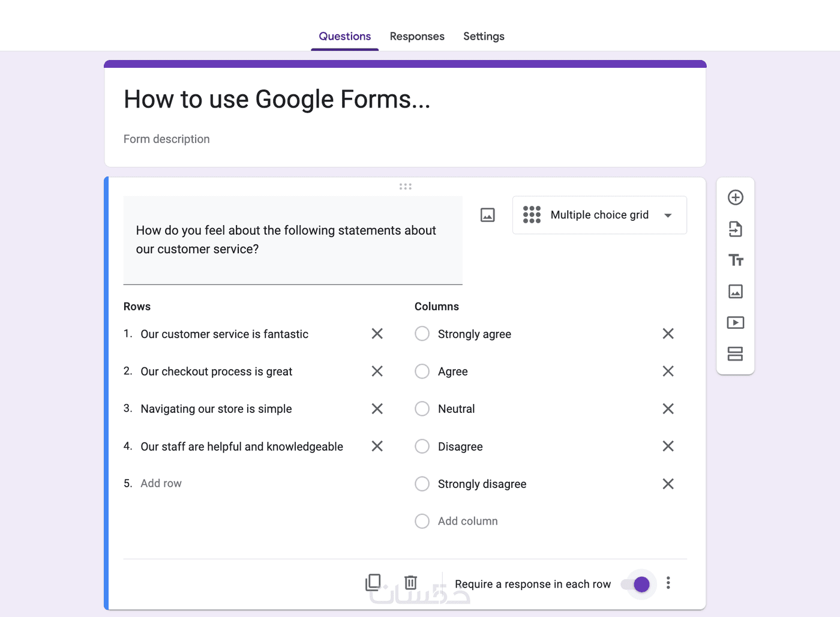Click the Add video icon in sidebar

point(735,322)
